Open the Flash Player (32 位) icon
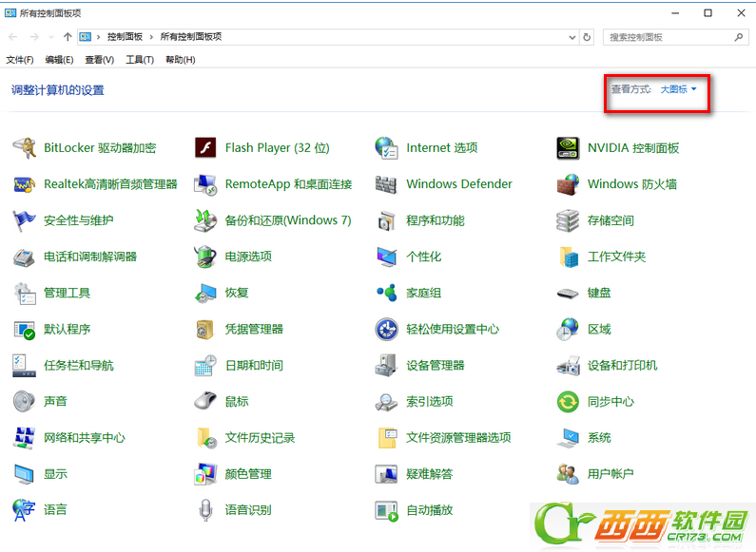 (205, 148)
